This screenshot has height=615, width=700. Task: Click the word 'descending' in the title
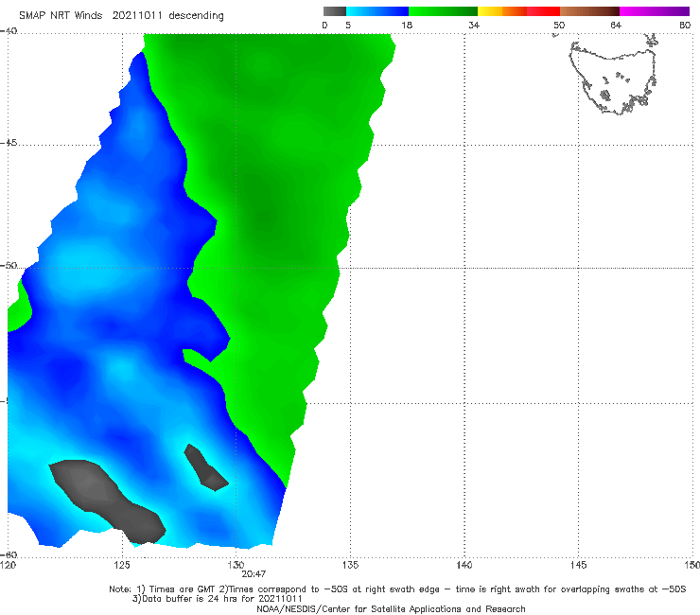point(197,16)
